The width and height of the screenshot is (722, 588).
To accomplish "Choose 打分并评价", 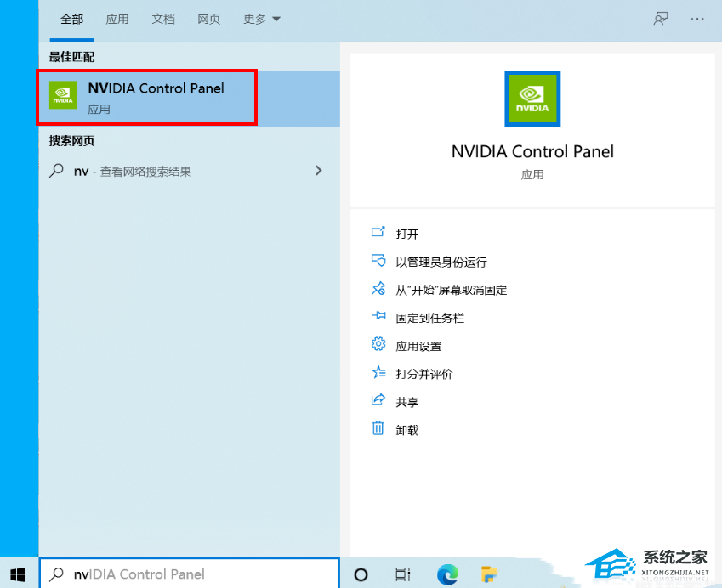I will [424, 375].
